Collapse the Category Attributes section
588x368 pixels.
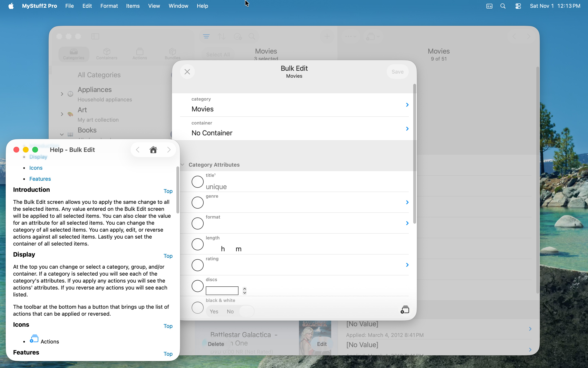click(x=183, y=165)
